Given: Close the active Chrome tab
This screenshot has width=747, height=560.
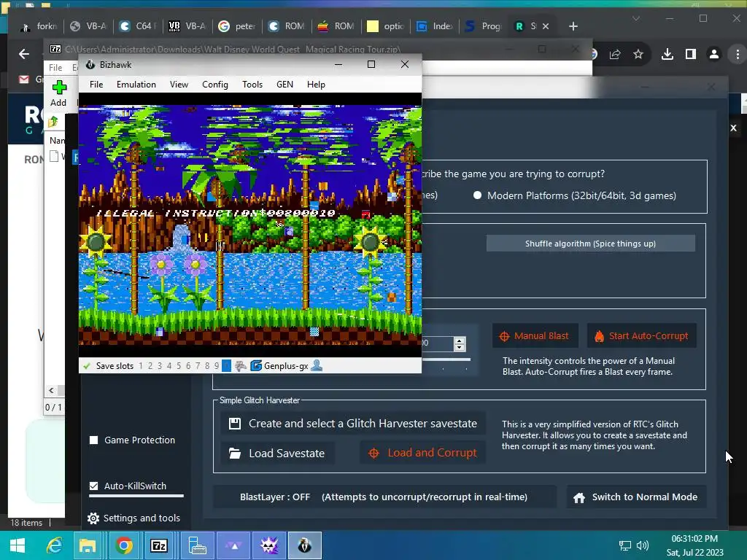Looking at the screenshot, I should pos(546,26).
